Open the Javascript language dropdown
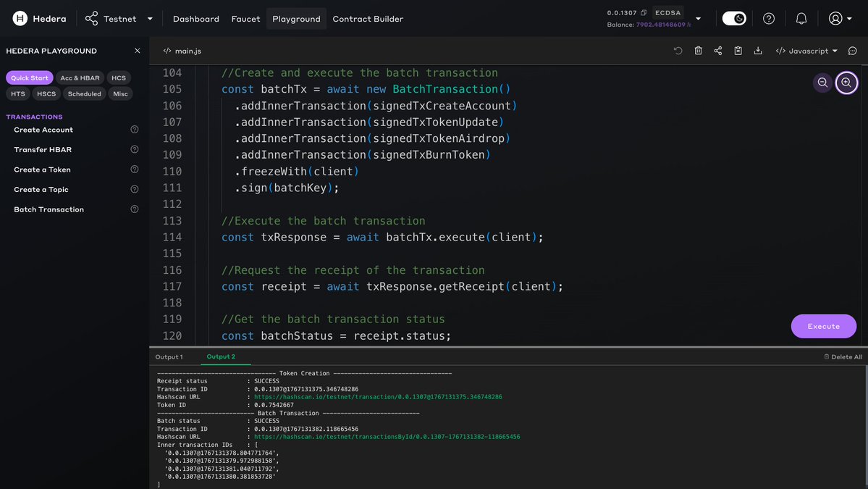The width and height of the screenshot is (868, 489). (806, 51)
